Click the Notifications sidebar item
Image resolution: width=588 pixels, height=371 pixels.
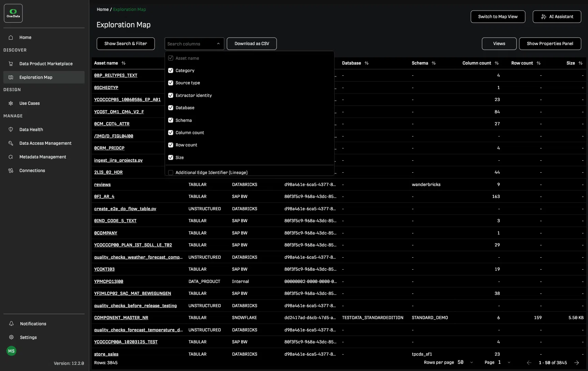44,324
